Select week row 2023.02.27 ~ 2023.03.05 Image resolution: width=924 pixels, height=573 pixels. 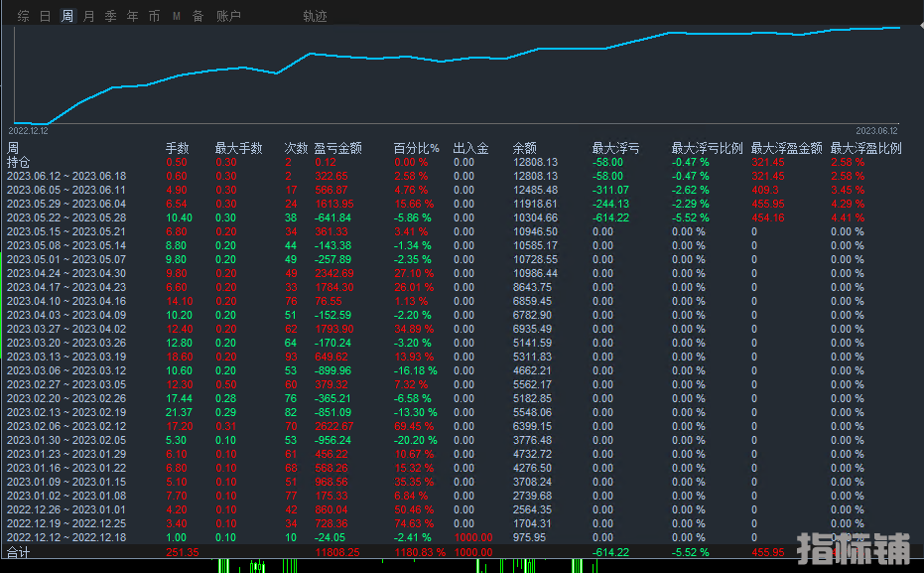click(x=66, y=384)
